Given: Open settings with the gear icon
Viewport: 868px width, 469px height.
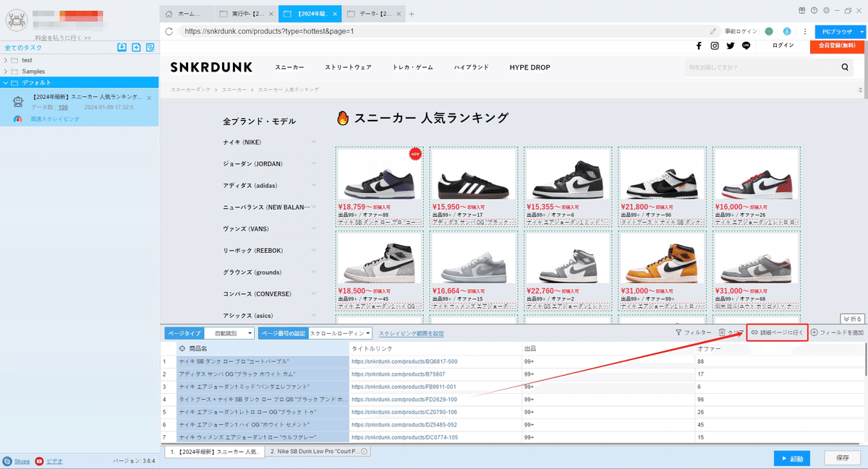Looking at the screenshot, I should [825, 10].
